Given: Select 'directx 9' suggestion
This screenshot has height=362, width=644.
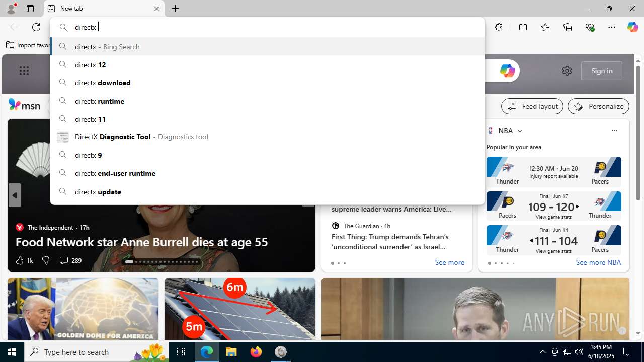Looking at the screenshot, I should point(267,155).
